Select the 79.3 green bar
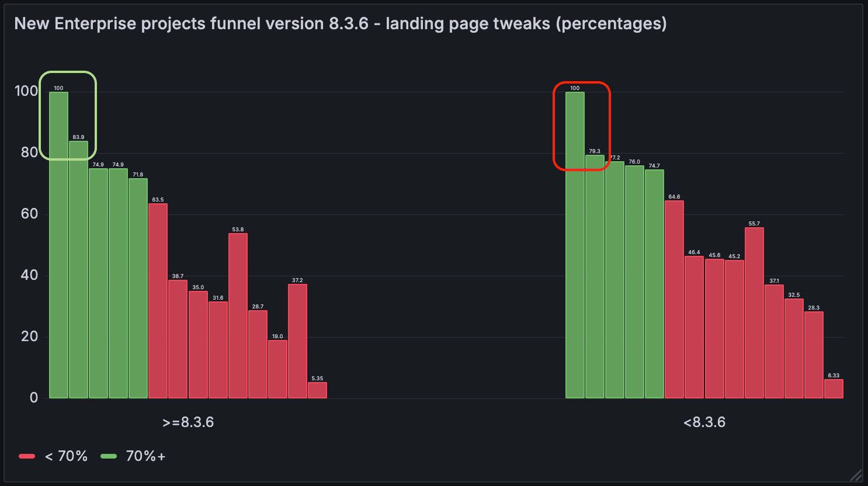The width and height of the screenshot is (868, 486). pyautogui.click(x=595, y=277)
